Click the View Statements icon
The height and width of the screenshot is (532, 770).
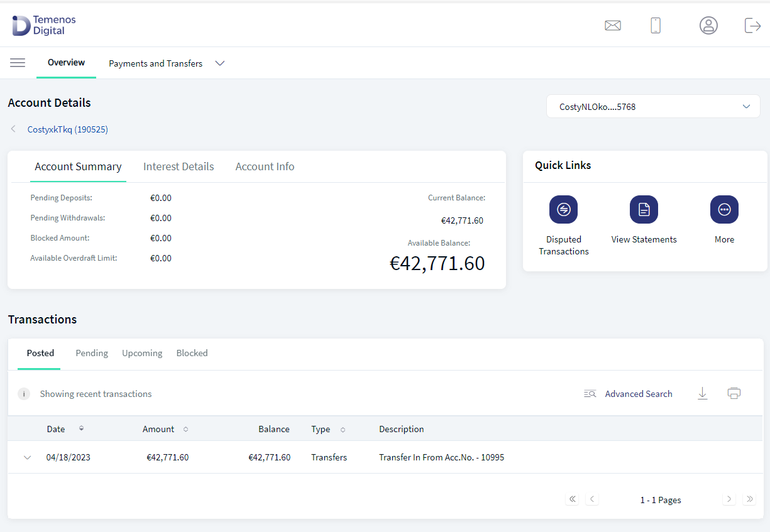644,210
